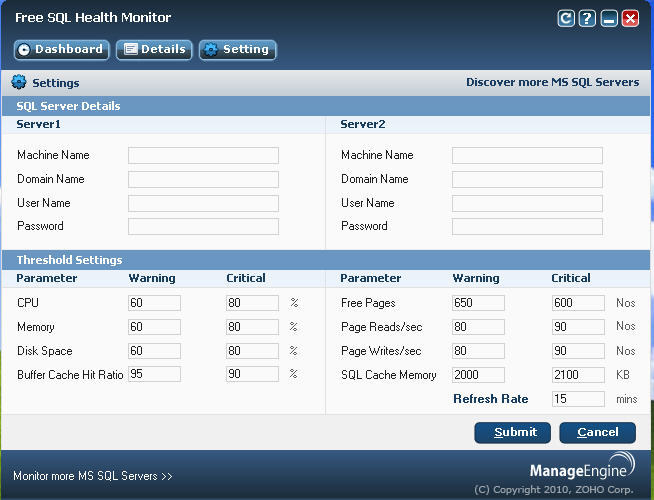
Task: Click the refresh icon in title bar
Action: (x=566, y=18)
